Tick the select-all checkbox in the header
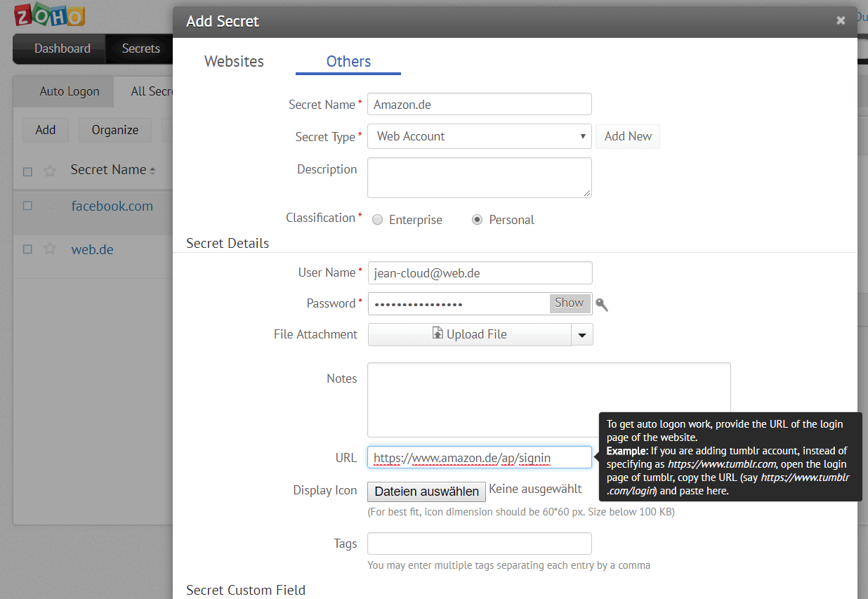The image size is (868, 599). click(x=27, y=171)
